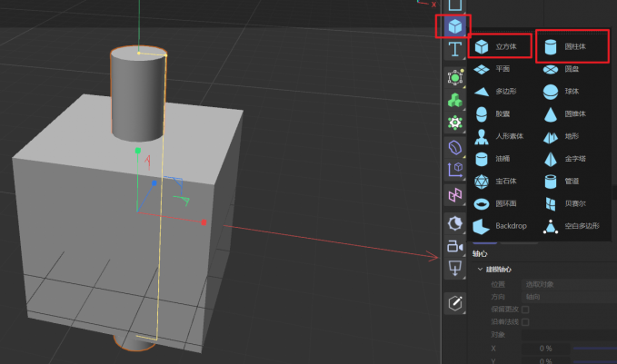Open the 方向 dropdown showing 轴向
The width and height of the screenshot is (617, 364).
(x=569, y=297)
